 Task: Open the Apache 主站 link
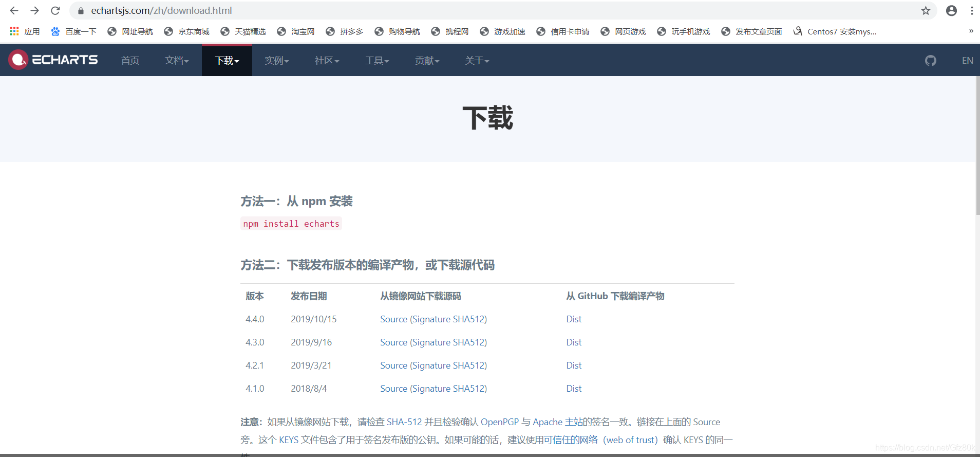[557, 422]
